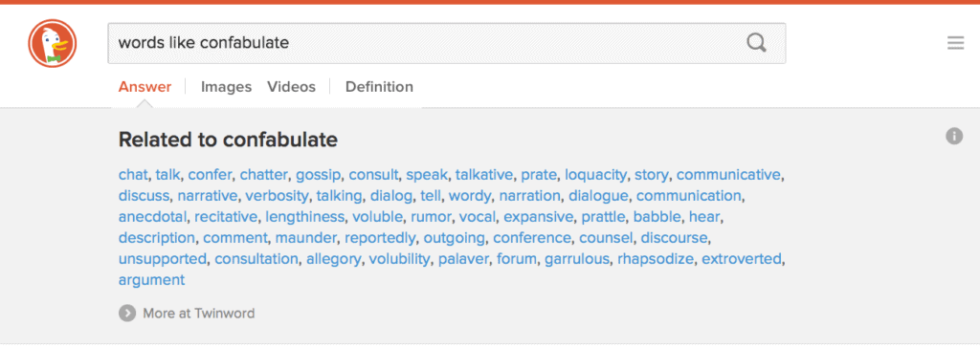Click the rhapsodize word link
Viewport: 980px width, 348px height.
[x=656, y=259]
